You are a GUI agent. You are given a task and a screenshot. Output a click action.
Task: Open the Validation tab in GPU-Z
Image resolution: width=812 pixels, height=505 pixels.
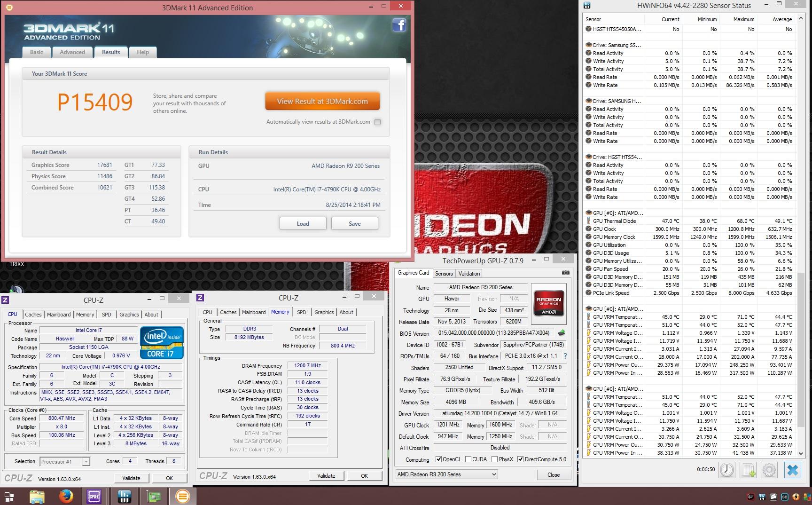click(x=469, y=274)
